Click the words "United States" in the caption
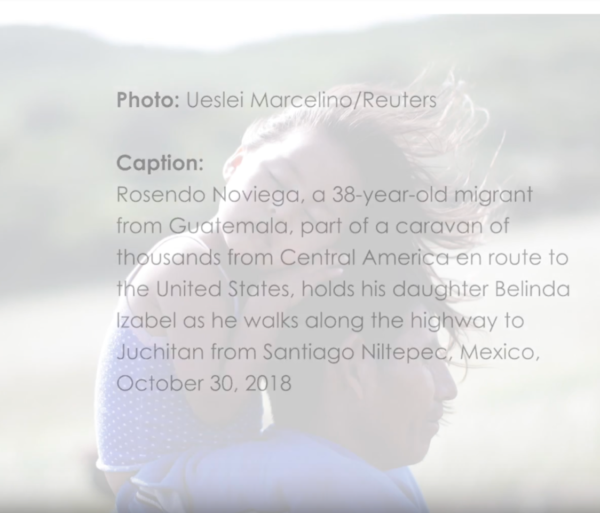 tap(224, 289)
